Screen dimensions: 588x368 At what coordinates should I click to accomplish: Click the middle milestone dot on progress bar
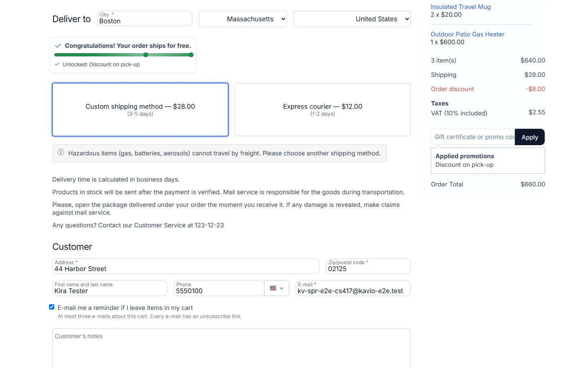[x=146, y=55]
